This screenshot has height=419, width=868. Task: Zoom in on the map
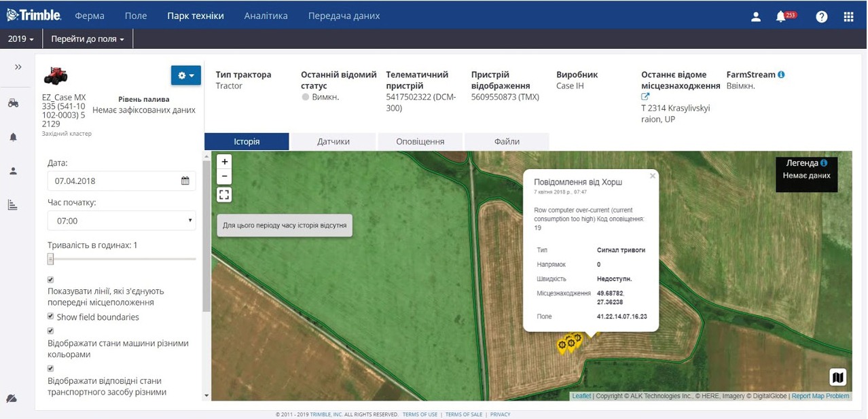[x=224, y=162]
